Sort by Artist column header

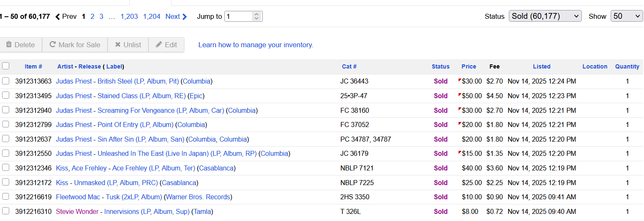[x=65, y=66]
